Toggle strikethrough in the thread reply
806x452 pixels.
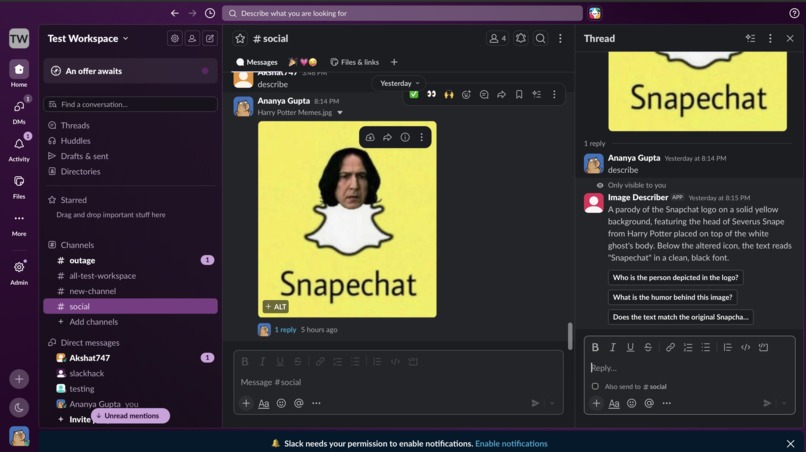point(648,347)
